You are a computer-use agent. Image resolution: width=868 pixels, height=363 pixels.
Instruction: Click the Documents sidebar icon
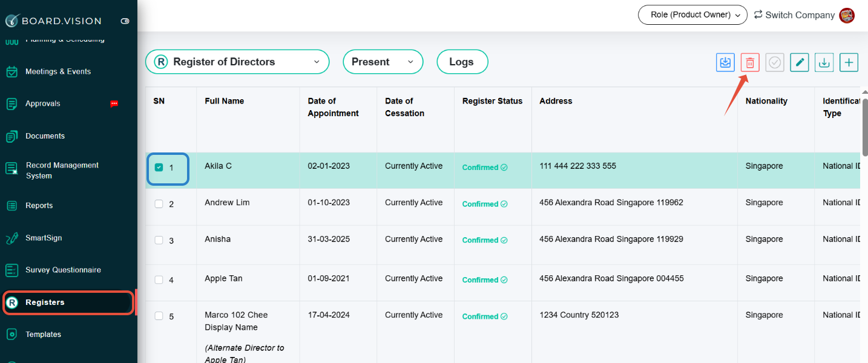(12, 136)
